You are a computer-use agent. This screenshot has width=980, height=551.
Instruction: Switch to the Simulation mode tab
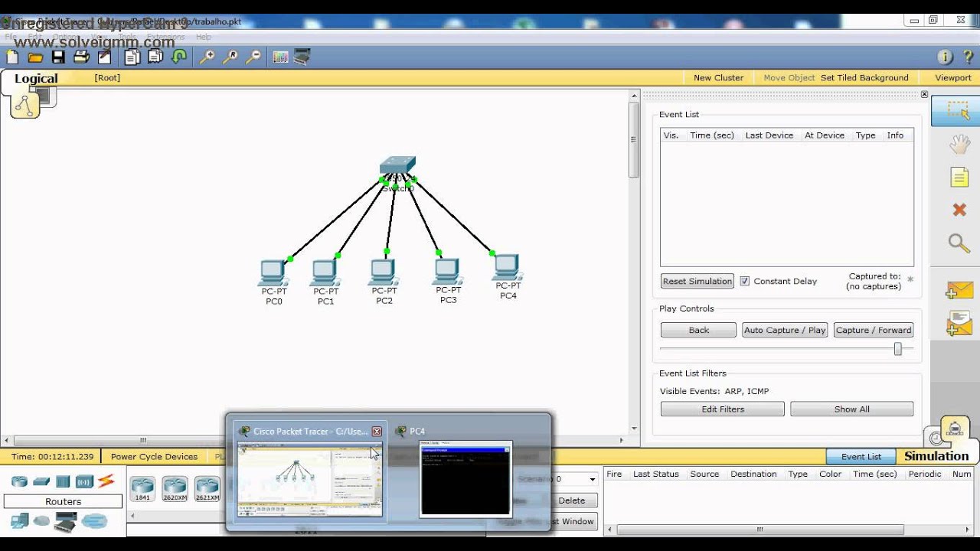tap(936, 456)
